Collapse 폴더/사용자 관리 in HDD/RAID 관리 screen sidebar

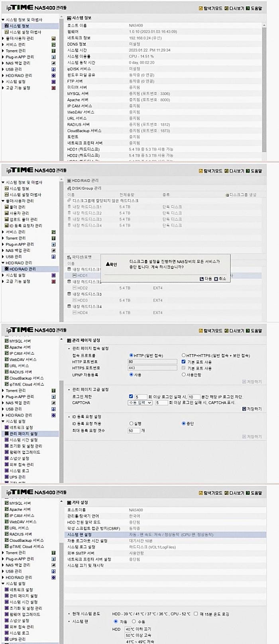pyautogui.click(x=3, y=201)
